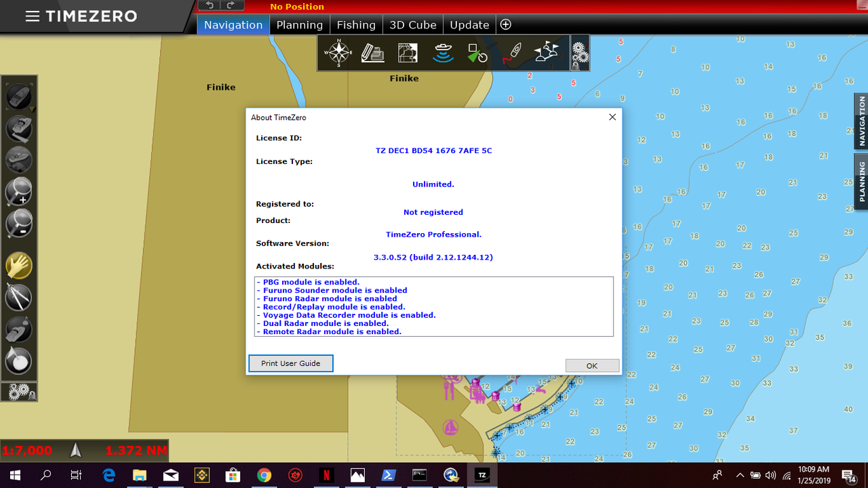Select the divider measuring tool
The width and height of the screenshot is (868, 488).
[x=19, y=297]
